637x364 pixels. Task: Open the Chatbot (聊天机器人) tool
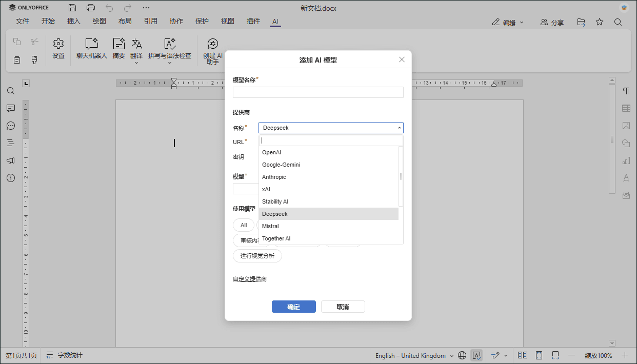(91, 49)
